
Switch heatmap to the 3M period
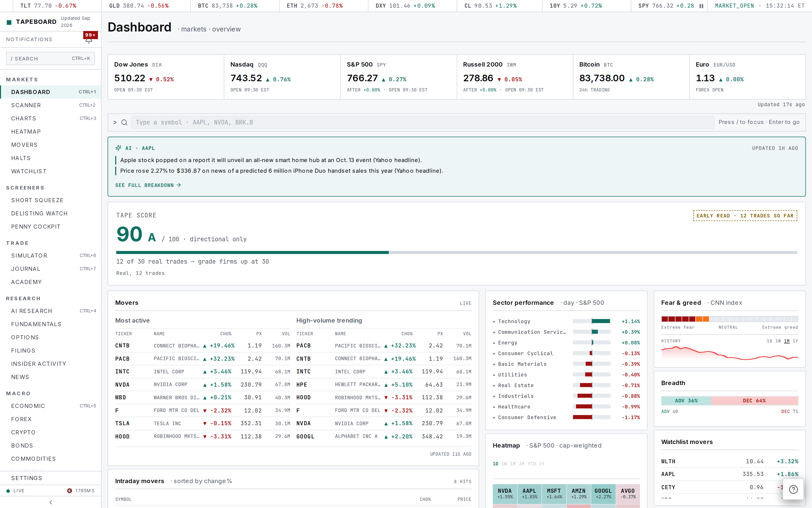point(521,464)
